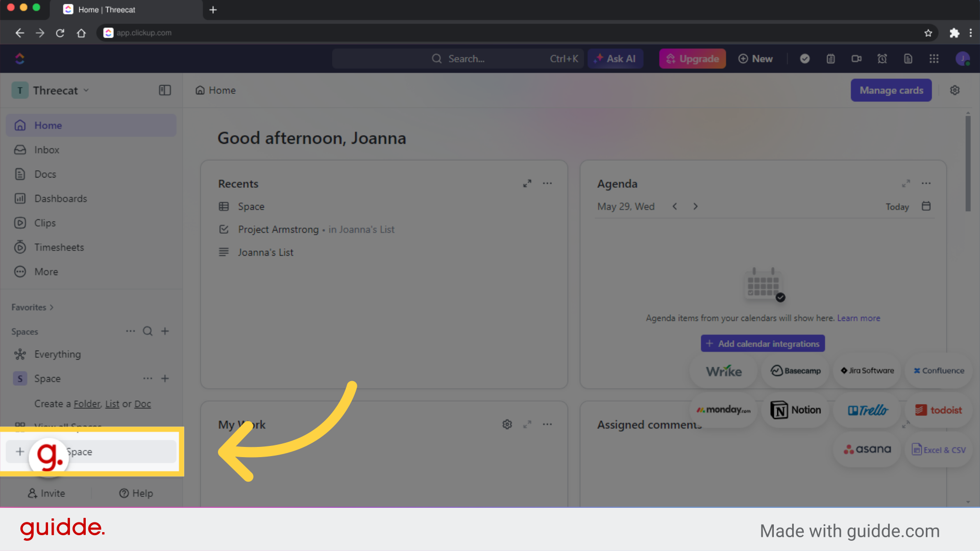This screenshot has width=980, height=551.
Task: Open Dashboards in the sidebar
Action: tap(60, 198)
